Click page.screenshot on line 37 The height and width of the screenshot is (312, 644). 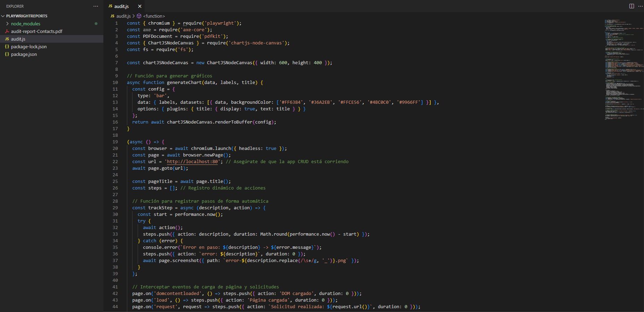point(179,261)
